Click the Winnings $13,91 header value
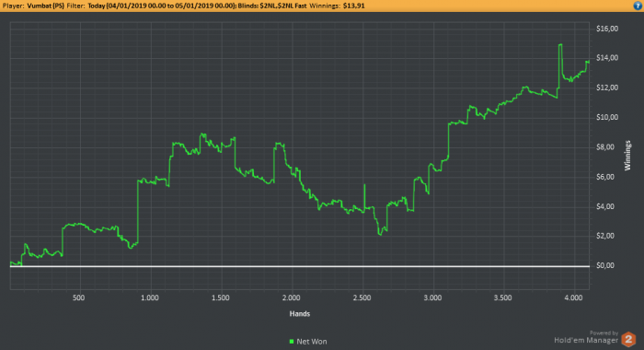644x350 pixels. tap(338, 6)
